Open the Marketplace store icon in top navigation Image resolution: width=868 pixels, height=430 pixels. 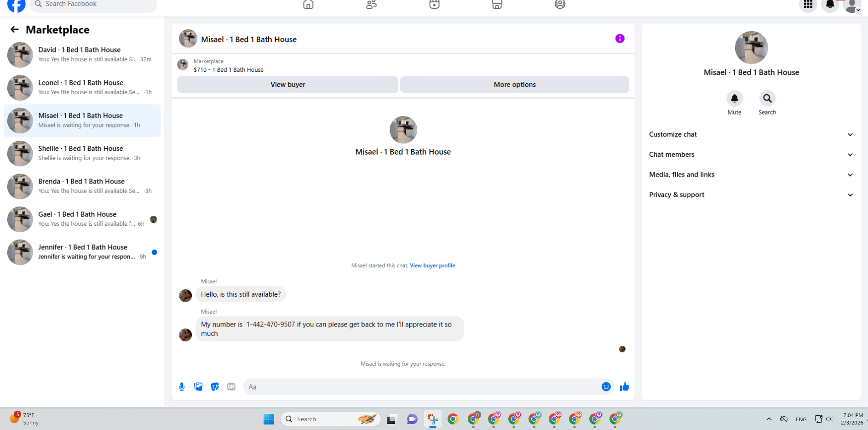coord(497,4)
